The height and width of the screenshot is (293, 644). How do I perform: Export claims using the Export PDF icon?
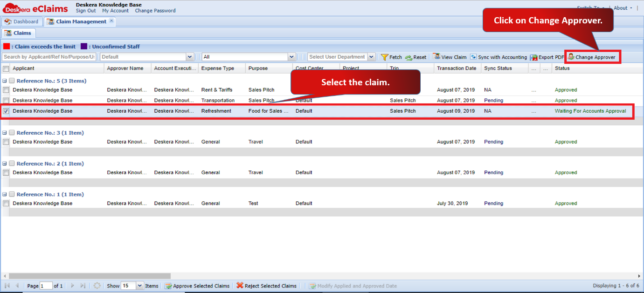533,57
